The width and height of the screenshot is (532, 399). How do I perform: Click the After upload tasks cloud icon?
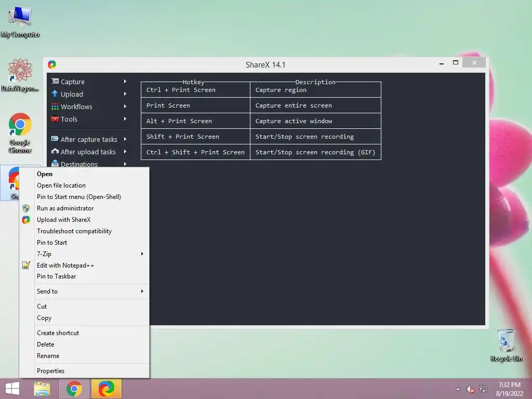coord(55,151)
